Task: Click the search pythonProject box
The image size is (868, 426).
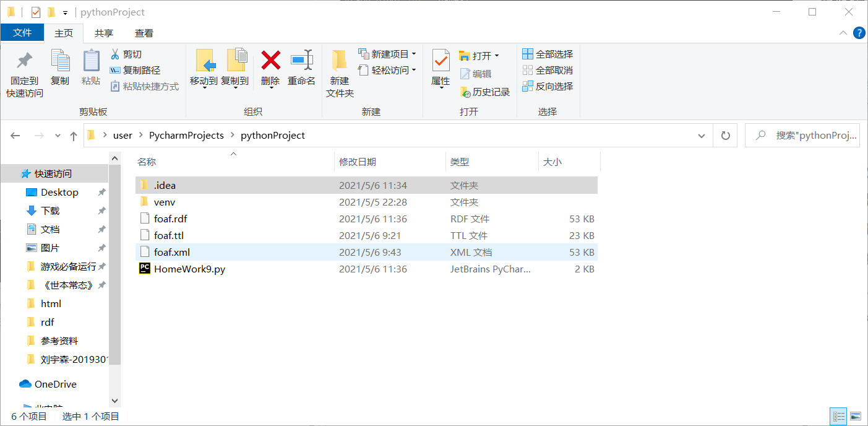Action: click(802, 136)
